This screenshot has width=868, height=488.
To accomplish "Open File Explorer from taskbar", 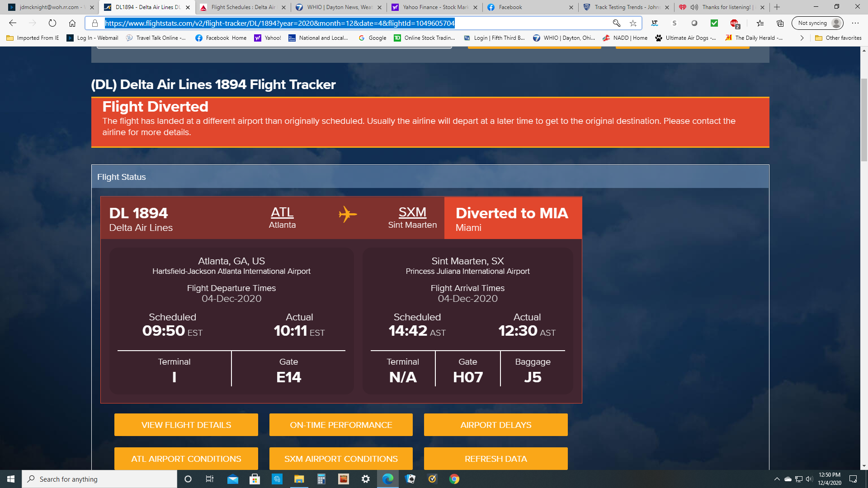I will pos(299,479).
